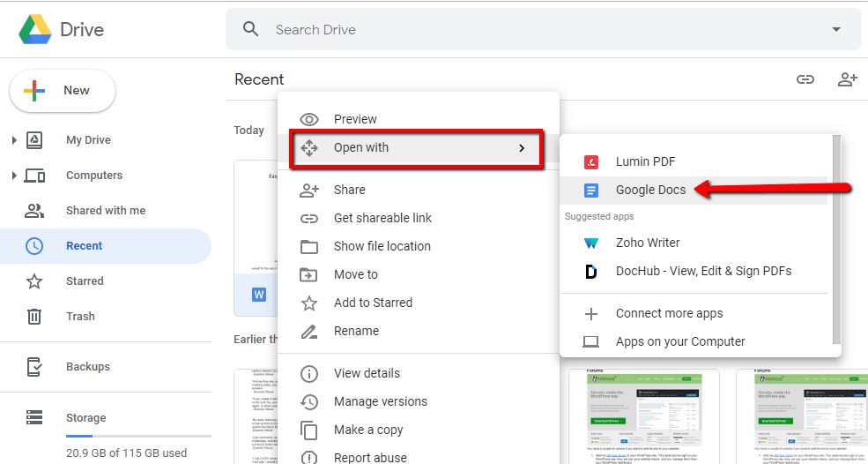Choose Report abuse
Viewport: 868px width, 464px height.
(419, 458)
